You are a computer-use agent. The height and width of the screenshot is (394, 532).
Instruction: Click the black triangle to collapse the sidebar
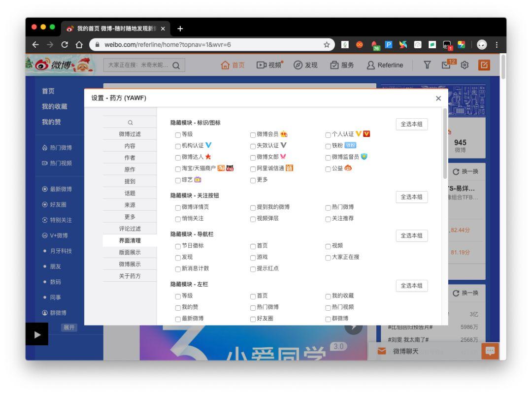[38, 335]
